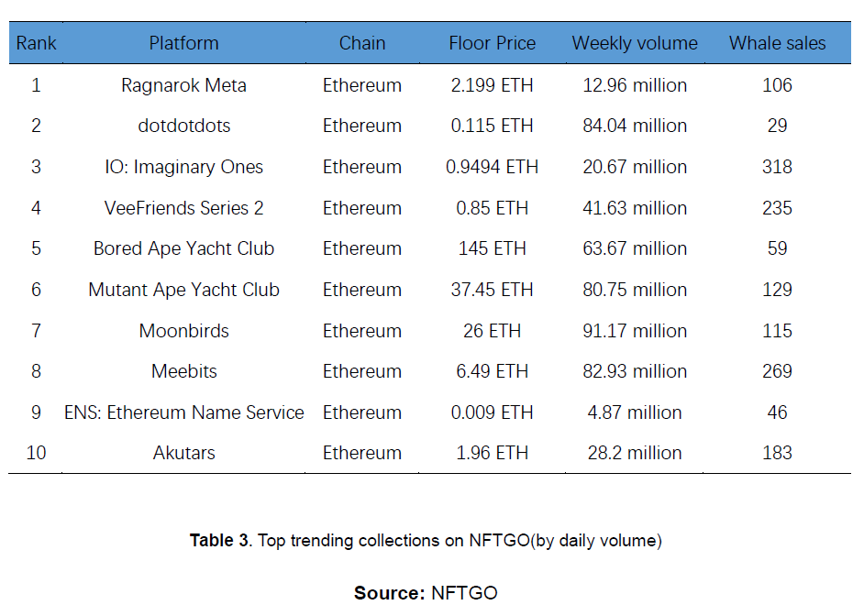Click rank number 5 in the Bored Ape row

pos(36,248)
